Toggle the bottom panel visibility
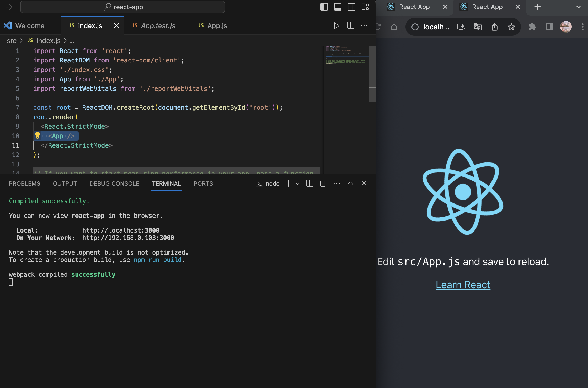This screenshot has height=388, width=588. pos(338,7)
